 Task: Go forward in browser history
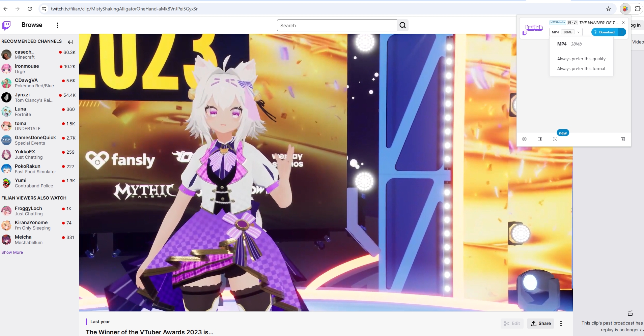pyautogui.click(x=18, y=9)
